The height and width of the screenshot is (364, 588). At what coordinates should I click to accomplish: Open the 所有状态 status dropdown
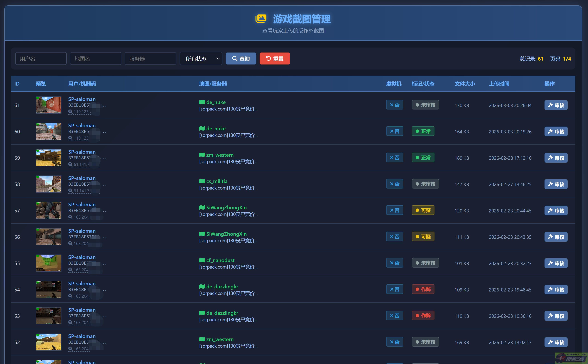click(x=201, y=59)
